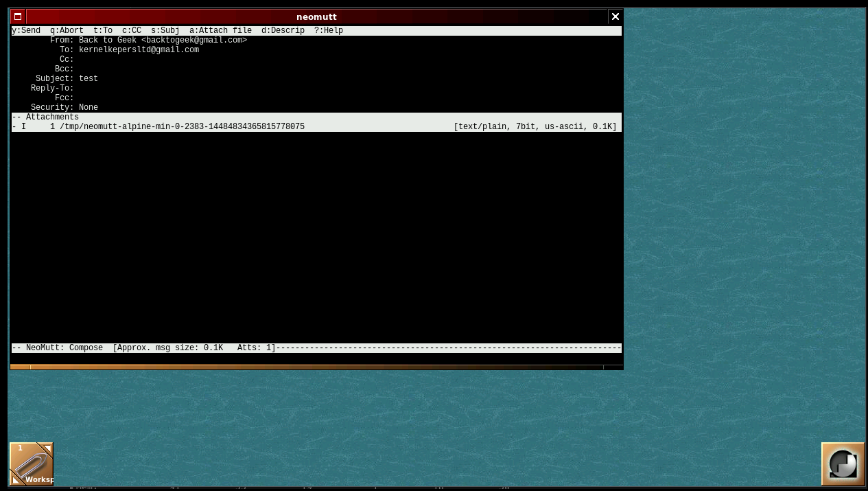Click the bottom-left resize corner handle
The height and width of the screenshot is (491, 868).
click(x=20, y=367)
